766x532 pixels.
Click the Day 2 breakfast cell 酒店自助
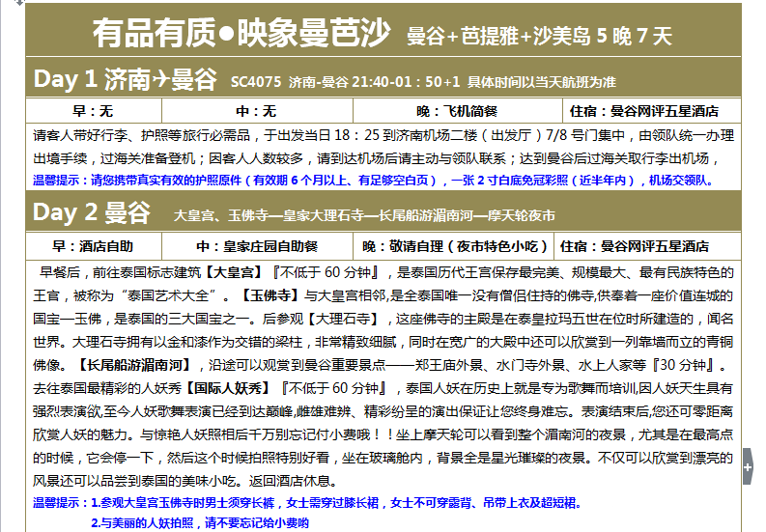click(93, 246)
